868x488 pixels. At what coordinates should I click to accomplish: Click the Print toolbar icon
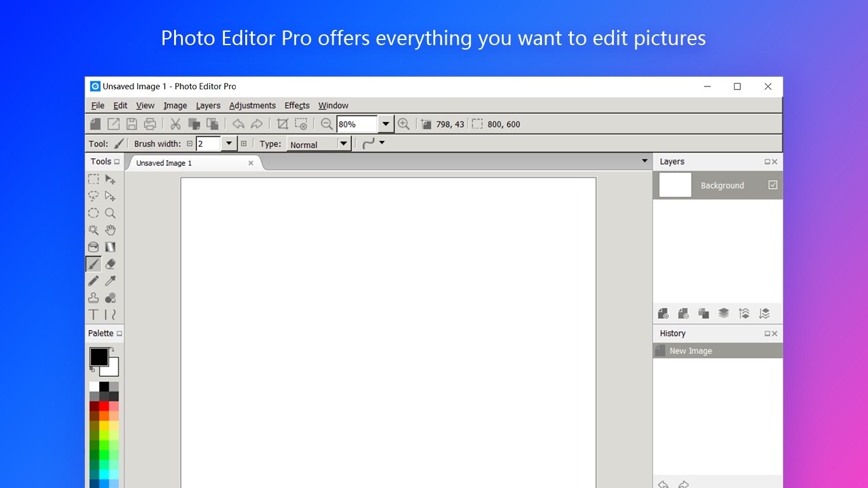coord(150,124)
